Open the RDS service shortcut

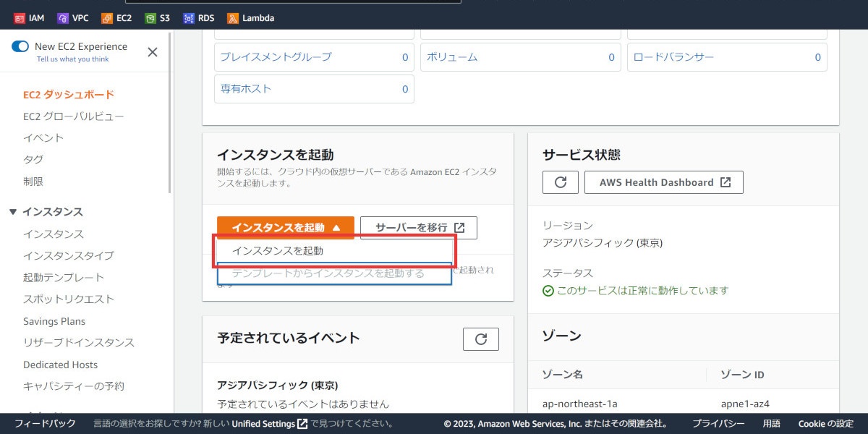point(199,18)
